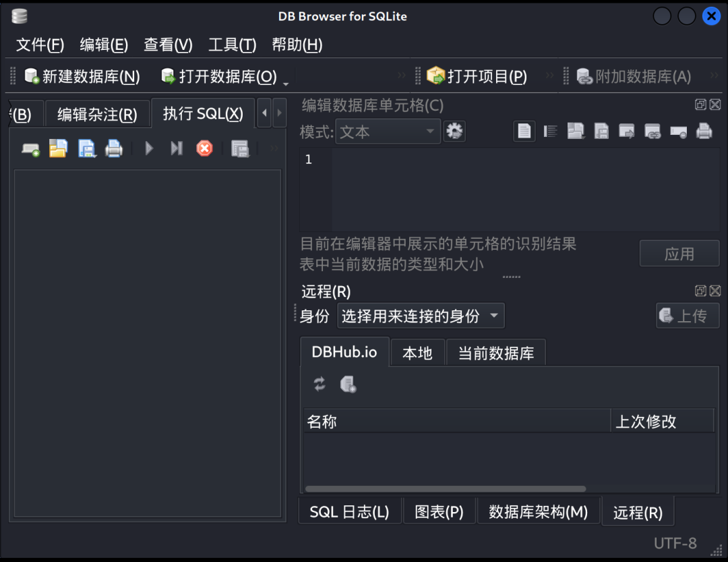
Task: Execute current line with step icon
Action: [x=177, y=148]
